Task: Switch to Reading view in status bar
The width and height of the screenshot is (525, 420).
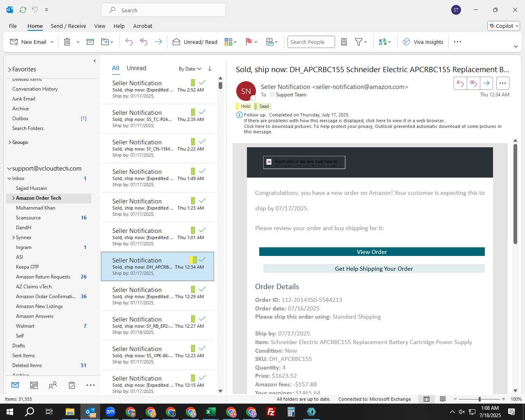Action: 443,399
